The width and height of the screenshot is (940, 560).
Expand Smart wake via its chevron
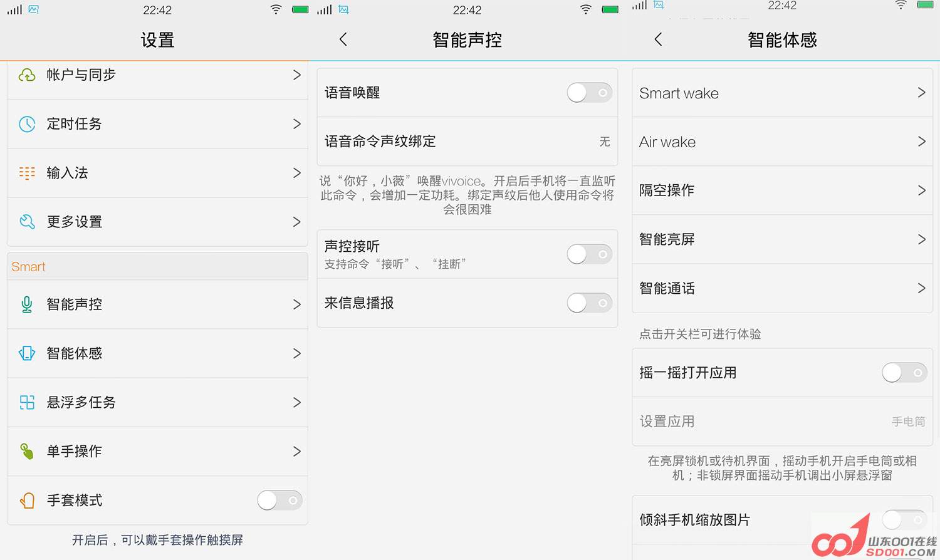point(921,93)
